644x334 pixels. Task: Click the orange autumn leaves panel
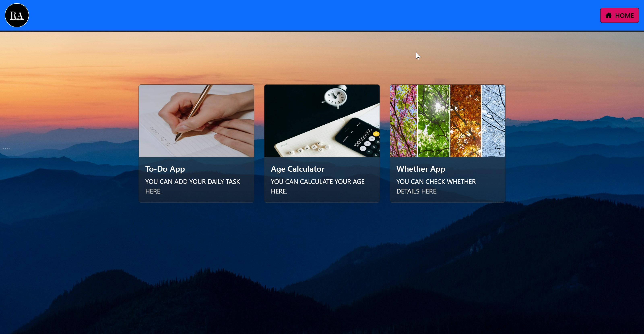[x=465, y=121]
